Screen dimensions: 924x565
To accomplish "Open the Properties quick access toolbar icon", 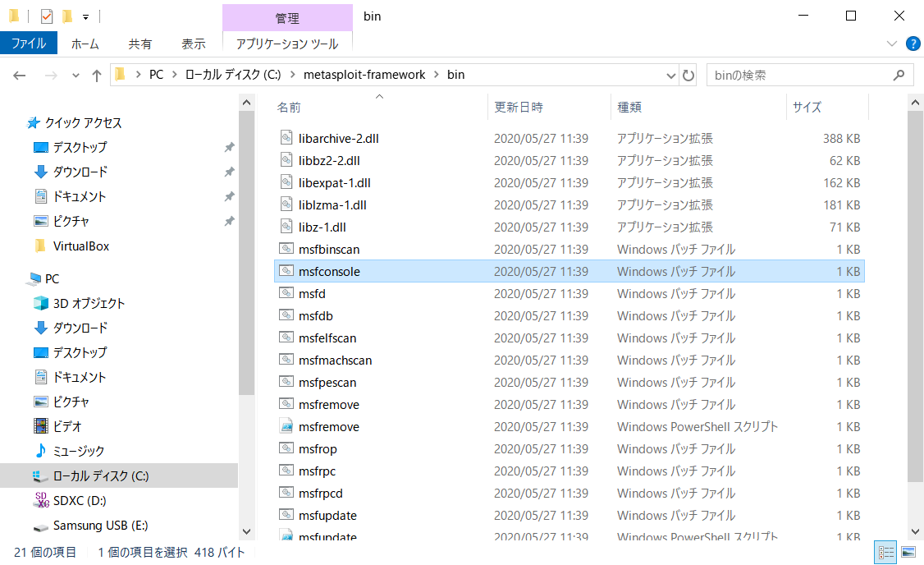I will pos(47,16).
